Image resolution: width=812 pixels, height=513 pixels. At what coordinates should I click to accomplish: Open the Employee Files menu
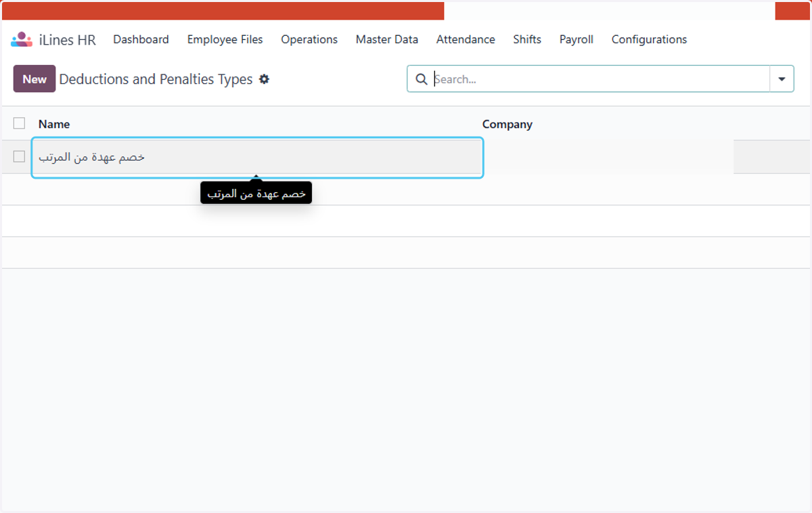(x=225, y=39)
